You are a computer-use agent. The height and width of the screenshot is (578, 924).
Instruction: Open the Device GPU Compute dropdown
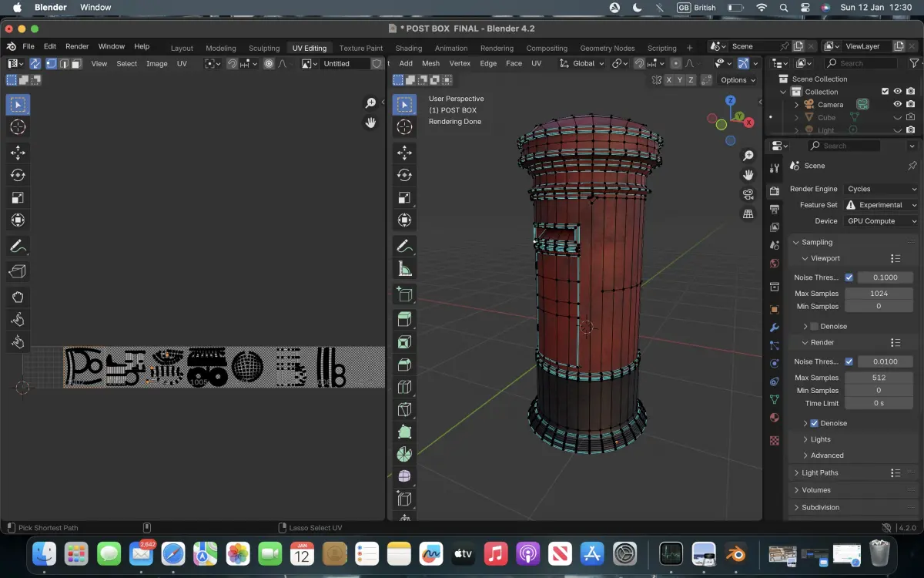coord(881,221)
